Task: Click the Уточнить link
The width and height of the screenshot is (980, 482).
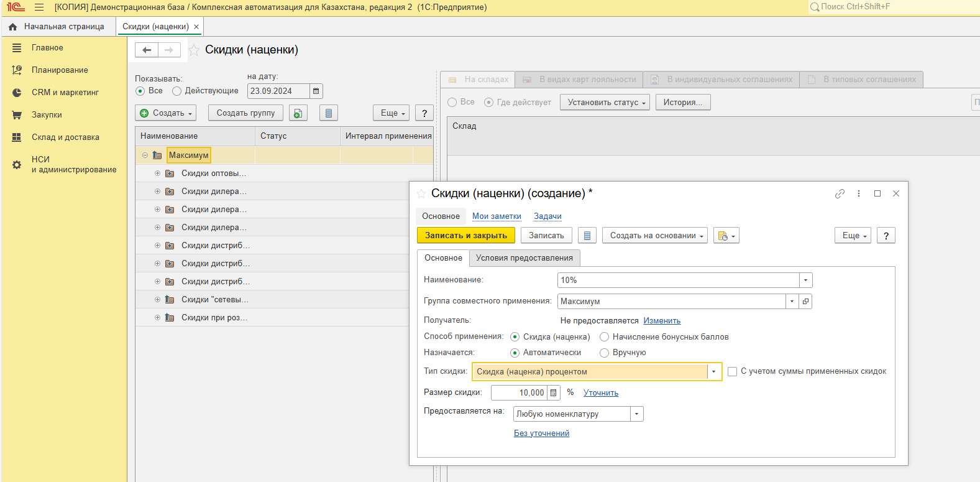Action: click(600, 393)
